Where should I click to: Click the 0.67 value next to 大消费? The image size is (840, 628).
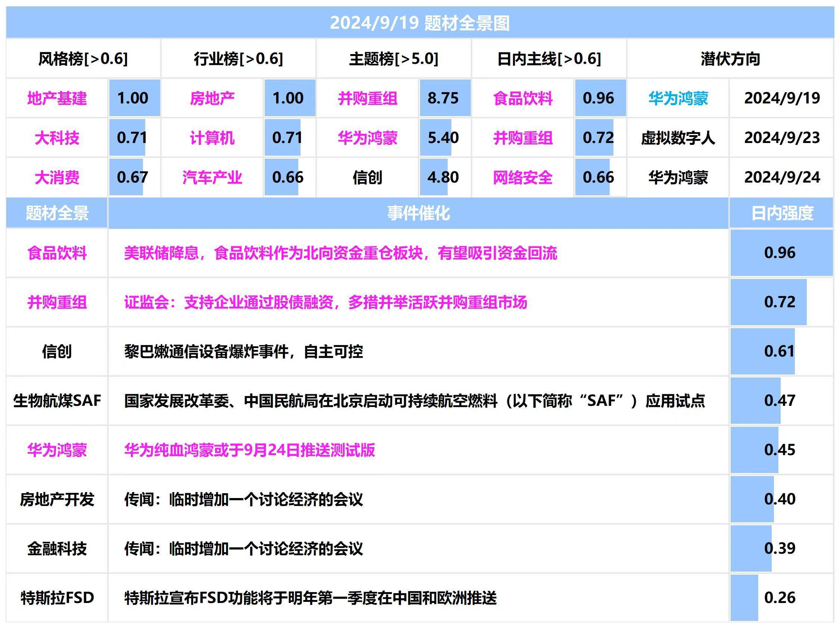[134, 177]
